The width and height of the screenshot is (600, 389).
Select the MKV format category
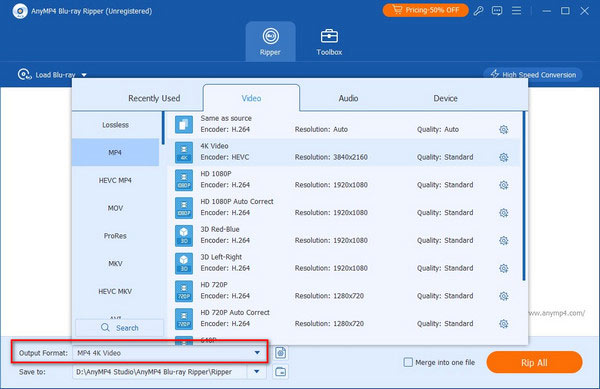tap(115, 264)
